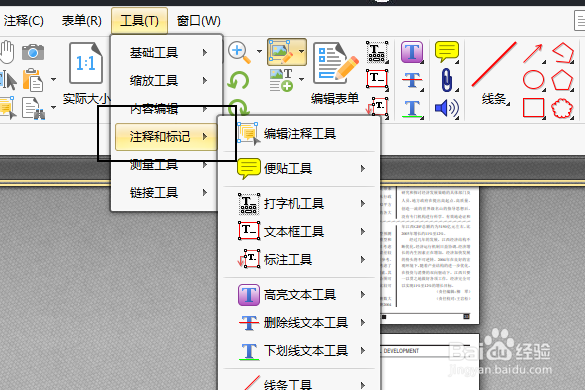Select the red arrow tool

tap(533, 53)
